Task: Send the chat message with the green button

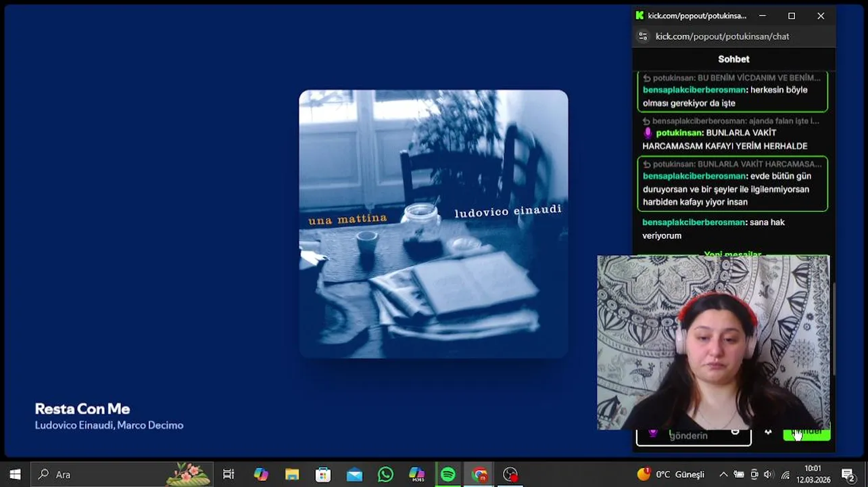Action: point(806,434)
